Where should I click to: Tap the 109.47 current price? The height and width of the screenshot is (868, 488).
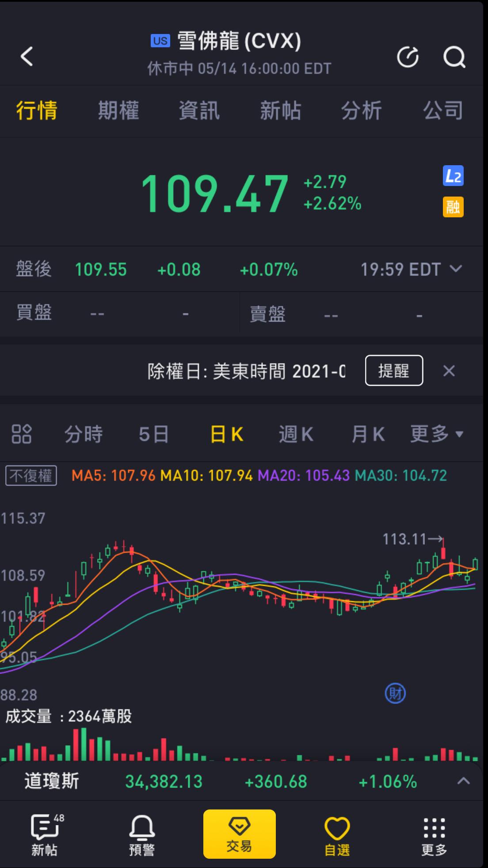pos(215,193)
